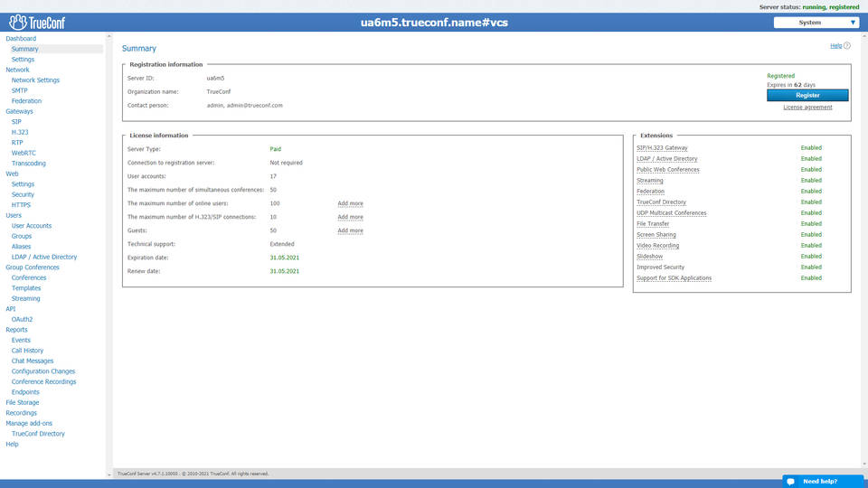Screen dimensions: 868x488
Task: Click the File Transfer extension
Action: (653, 224)
